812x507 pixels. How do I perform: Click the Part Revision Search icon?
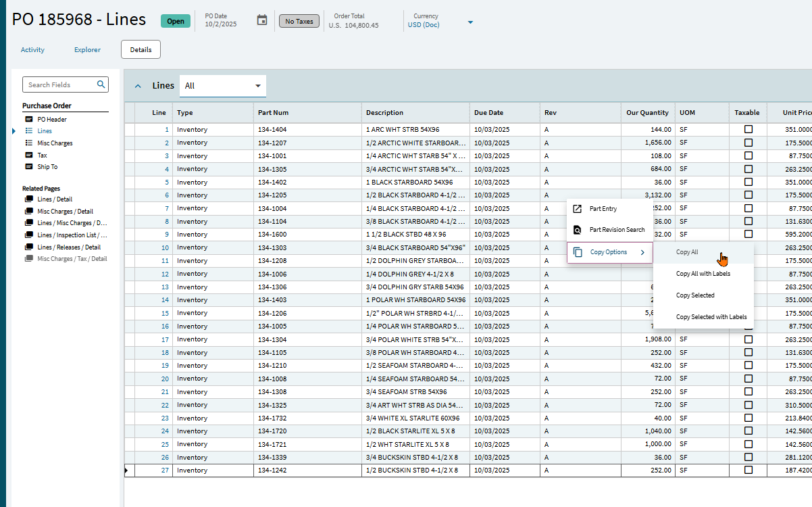click(x=578, y=230)
